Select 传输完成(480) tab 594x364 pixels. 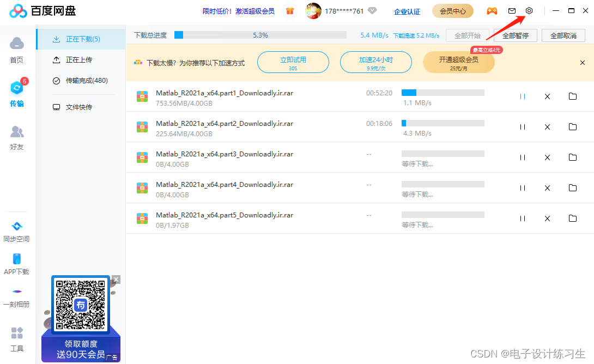81,81
